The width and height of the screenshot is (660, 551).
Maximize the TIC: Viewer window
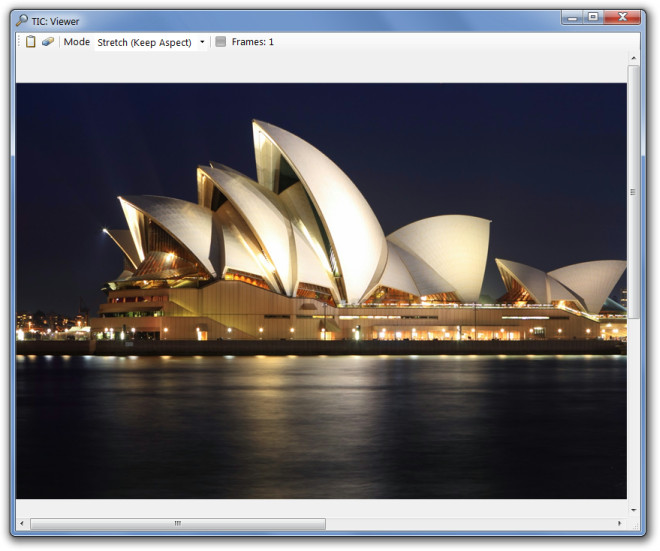593,17
